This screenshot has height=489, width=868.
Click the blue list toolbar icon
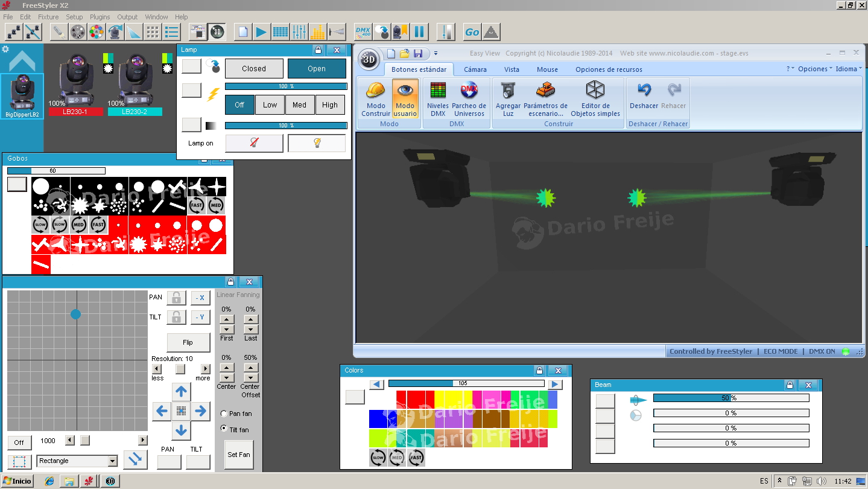(171, 31)
